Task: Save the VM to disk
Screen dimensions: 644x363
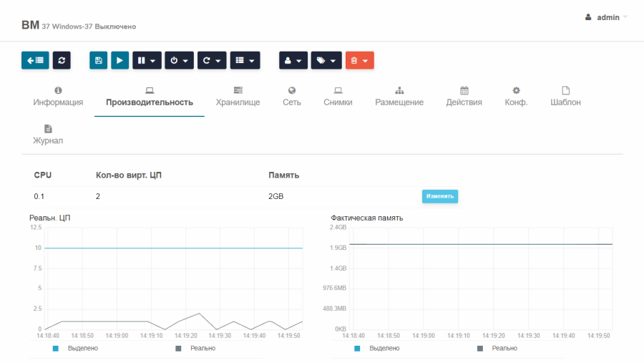Action: click(x=99, y=60)
